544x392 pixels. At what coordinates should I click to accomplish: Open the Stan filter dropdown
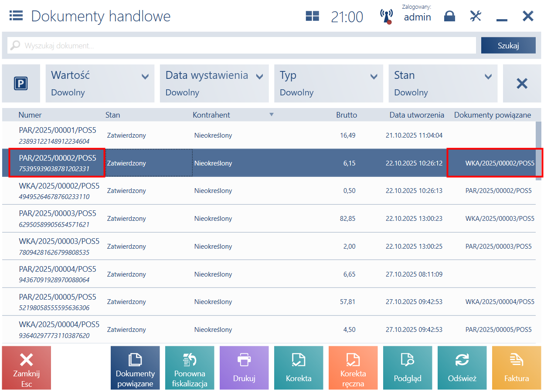pyautogui.click(x=442, y=84)
